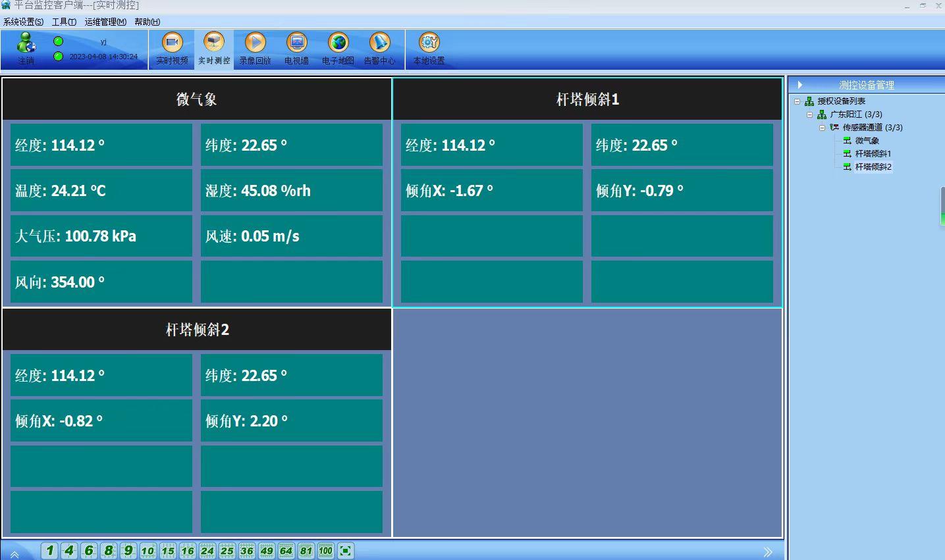The image size is (945, 560).
Task: Open the 电视墙 TV wall
Action: (x=296, y=49)
